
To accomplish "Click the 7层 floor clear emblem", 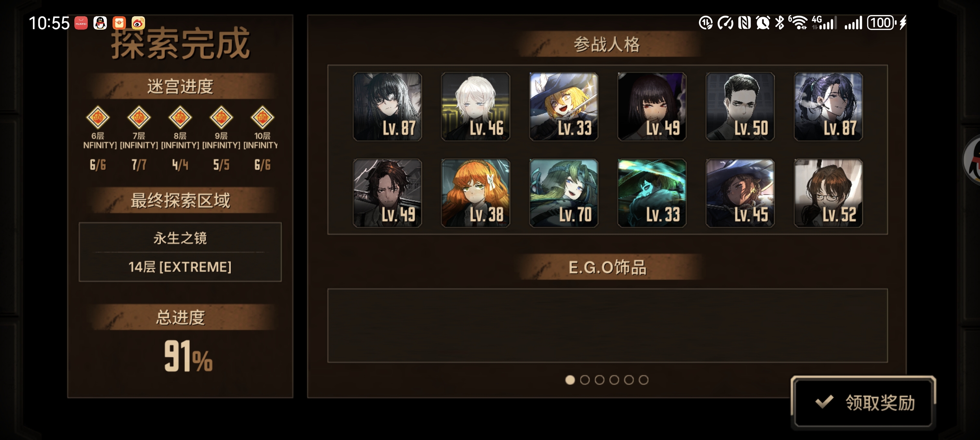I will tap(139, 118).
